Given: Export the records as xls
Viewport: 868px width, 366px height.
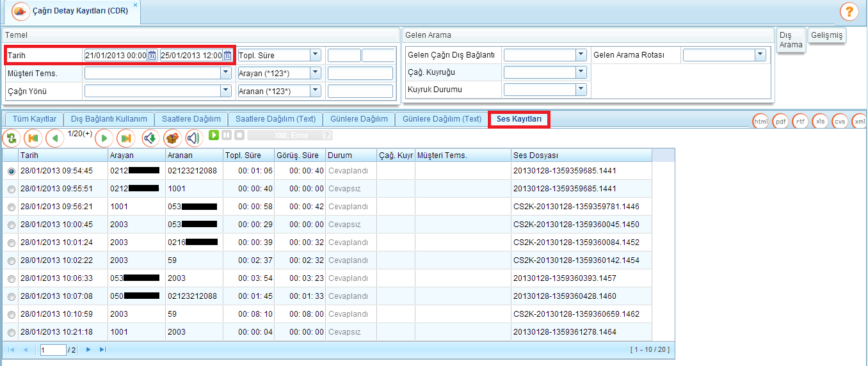Looking at the screenshot, I should click(820, 121).
